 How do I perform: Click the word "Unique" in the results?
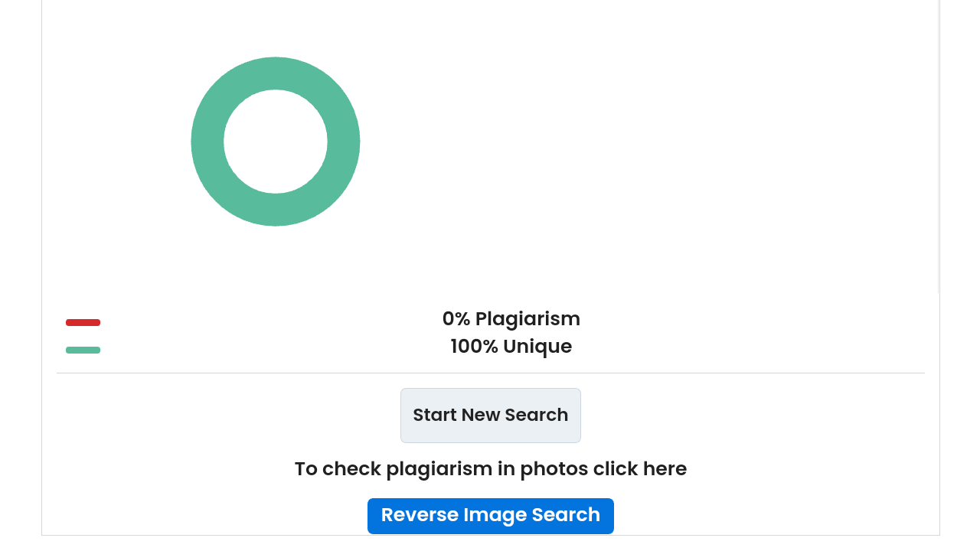tap(537, 346)
